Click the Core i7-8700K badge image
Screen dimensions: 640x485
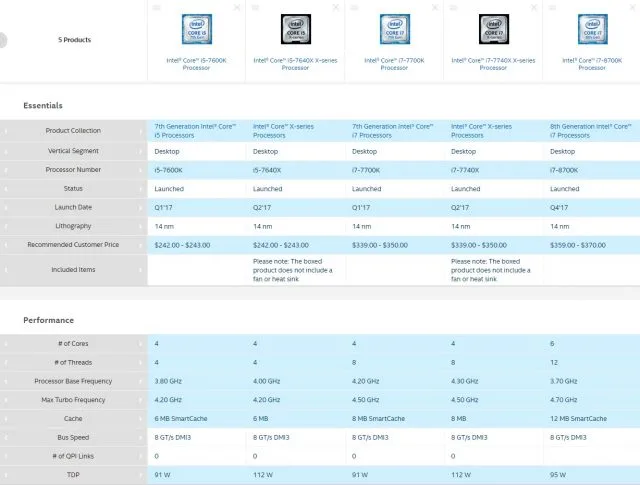593,29
